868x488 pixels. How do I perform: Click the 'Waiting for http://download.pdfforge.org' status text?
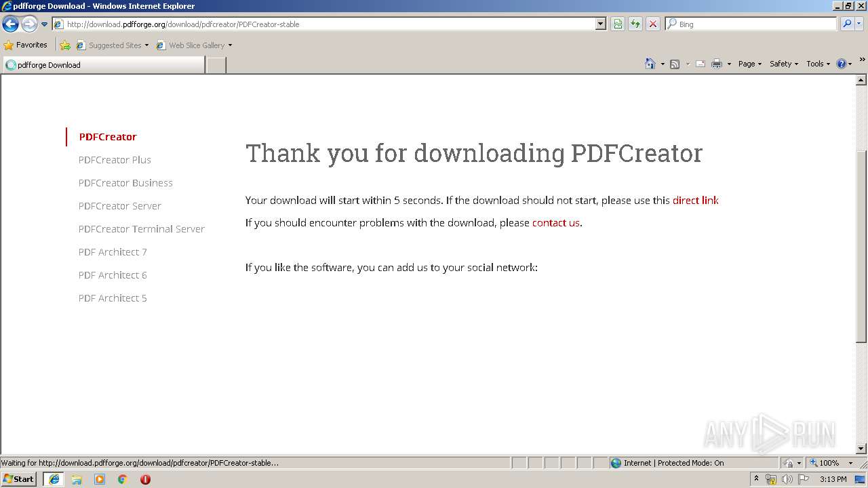pos(140,463)
